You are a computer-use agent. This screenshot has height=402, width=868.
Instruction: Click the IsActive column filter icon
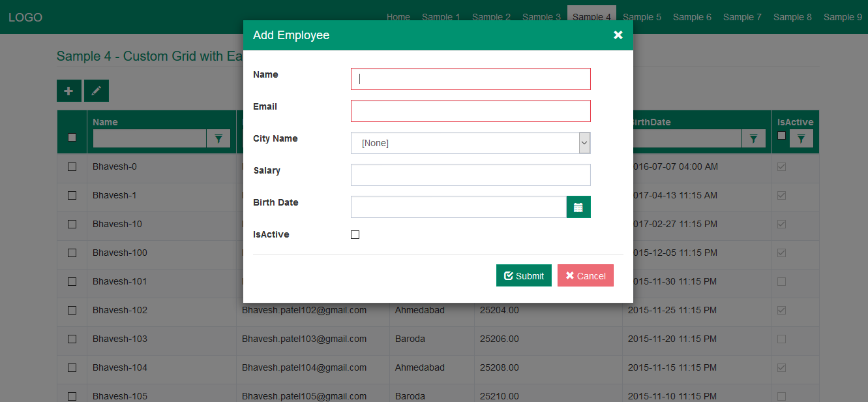tap(801, 138)
